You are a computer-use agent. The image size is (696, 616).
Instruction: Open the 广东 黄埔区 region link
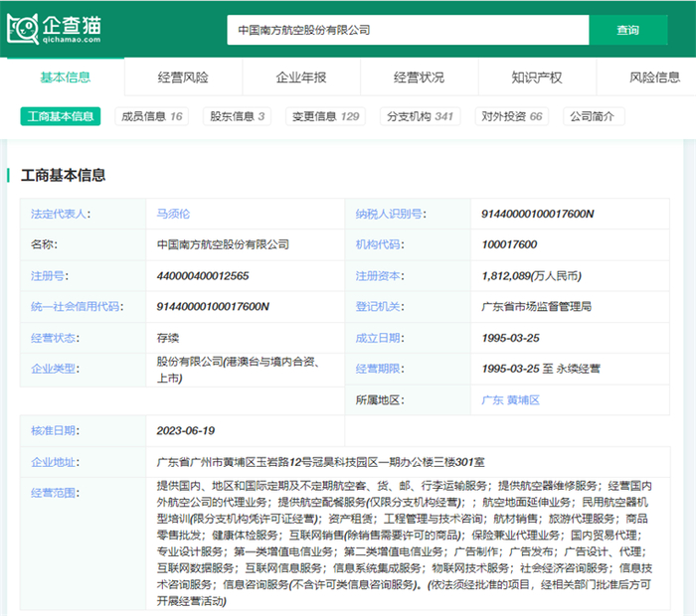coord(510,399)
